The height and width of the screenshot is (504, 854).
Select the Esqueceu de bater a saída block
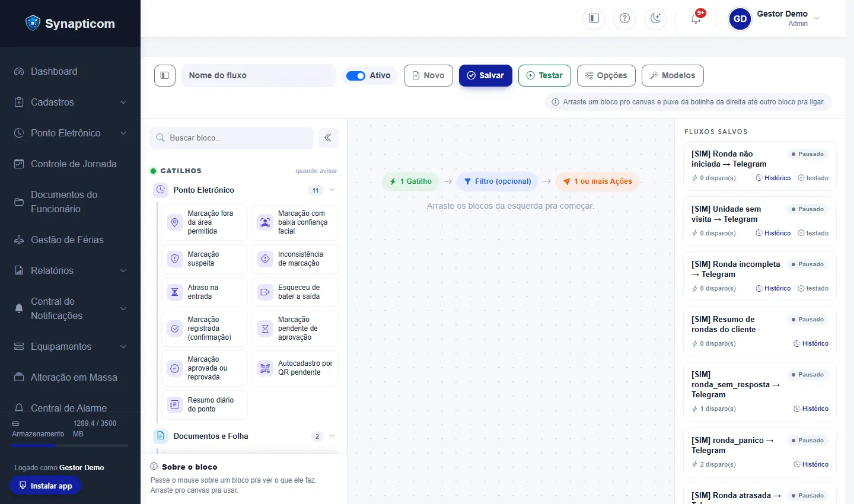click(295, 292)
